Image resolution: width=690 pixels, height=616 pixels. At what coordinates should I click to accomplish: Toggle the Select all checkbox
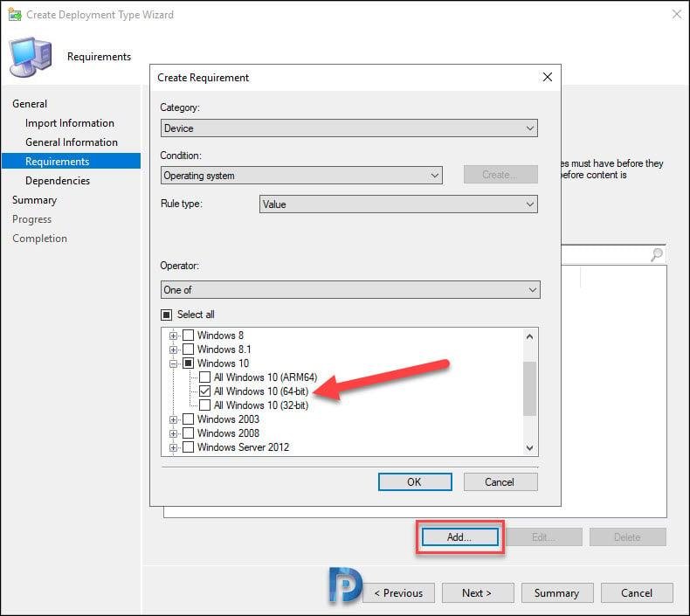pos(166,315)
